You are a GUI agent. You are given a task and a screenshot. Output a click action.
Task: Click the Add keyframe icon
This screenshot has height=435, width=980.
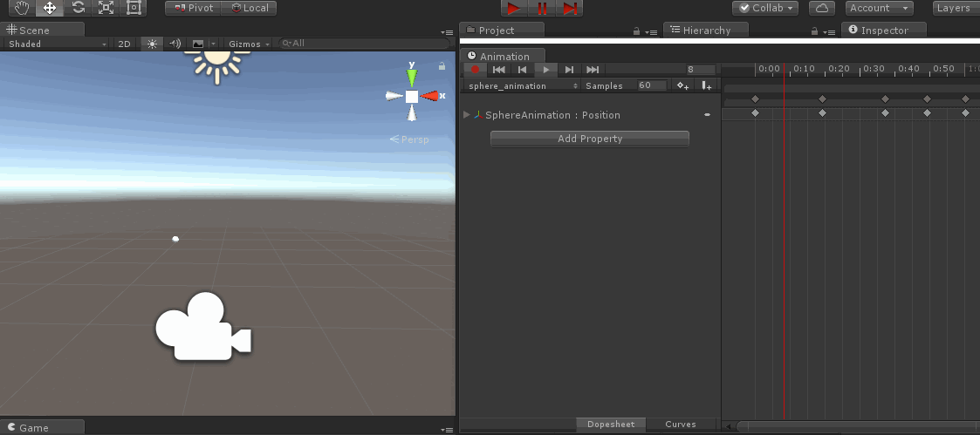click(683, 86)
